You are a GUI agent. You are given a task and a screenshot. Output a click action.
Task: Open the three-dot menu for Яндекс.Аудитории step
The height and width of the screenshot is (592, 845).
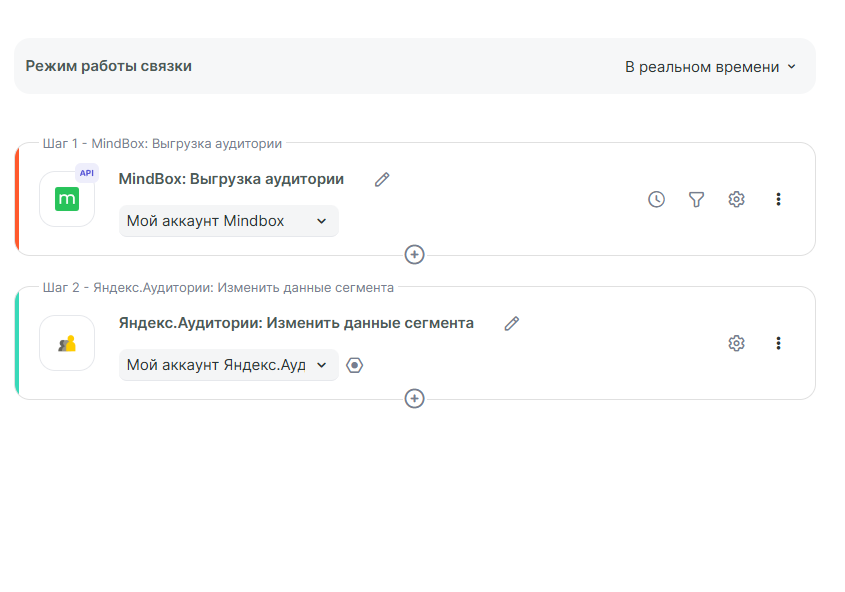click(x=778, y=343)
